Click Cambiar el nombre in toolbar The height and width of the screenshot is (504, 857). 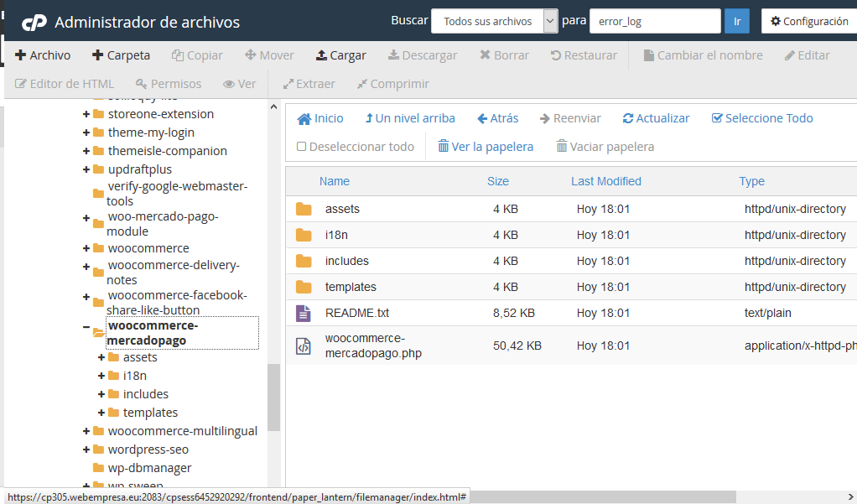(703, 55)
